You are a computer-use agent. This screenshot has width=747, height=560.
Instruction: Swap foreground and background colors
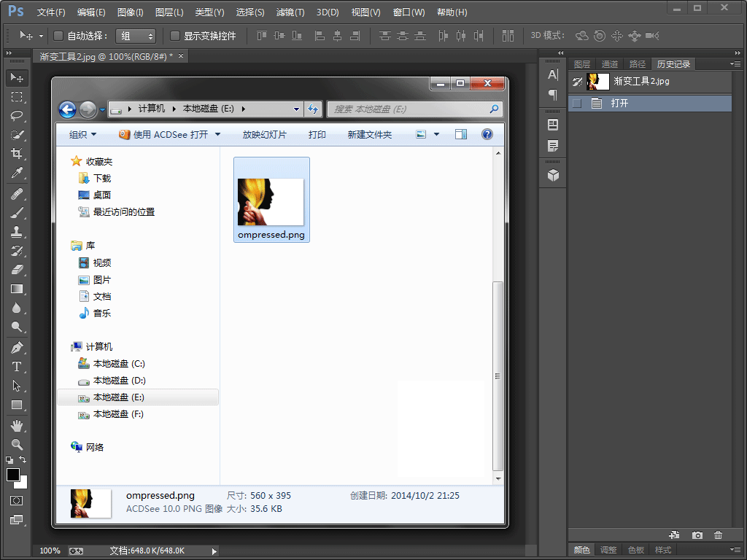tap(23, 459)
